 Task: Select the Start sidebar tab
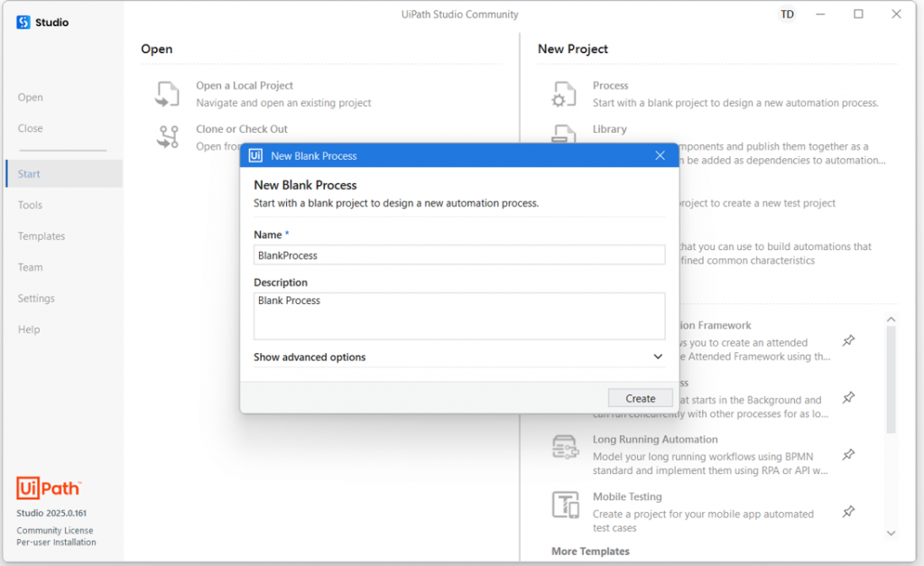(x=64, y=174)
